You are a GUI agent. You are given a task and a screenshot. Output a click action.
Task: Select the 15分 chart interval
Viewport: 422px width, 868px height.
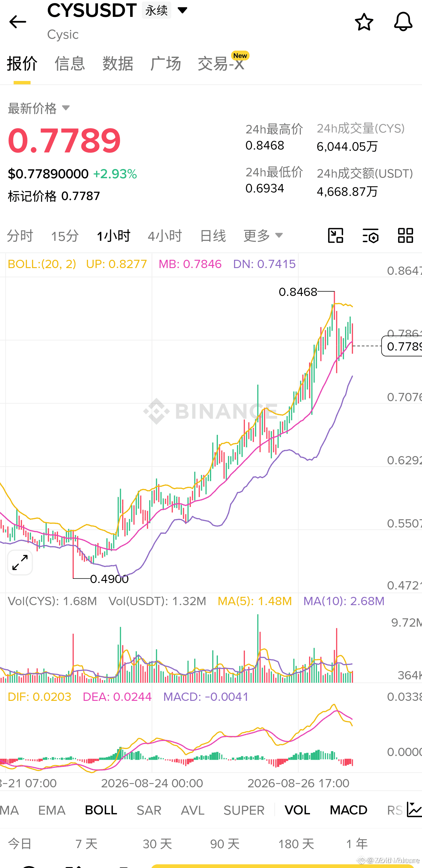pyautogui.click(x=65, y=236)
